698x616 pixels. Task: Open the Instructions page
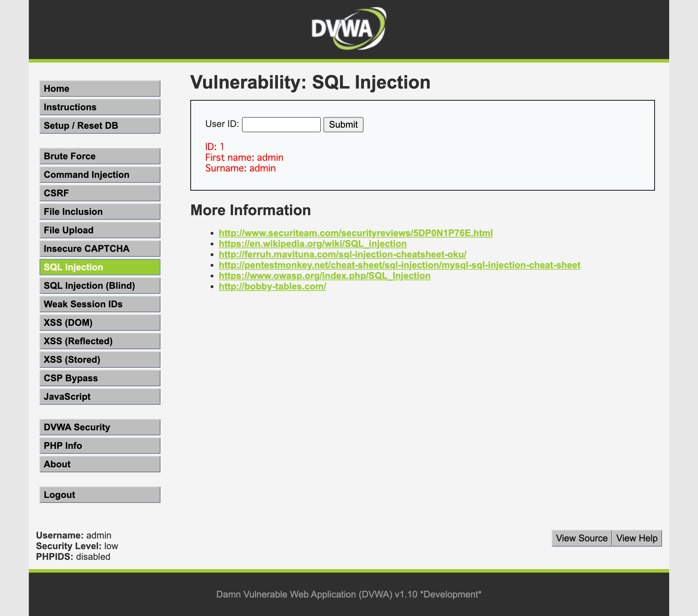pos(100,107)
